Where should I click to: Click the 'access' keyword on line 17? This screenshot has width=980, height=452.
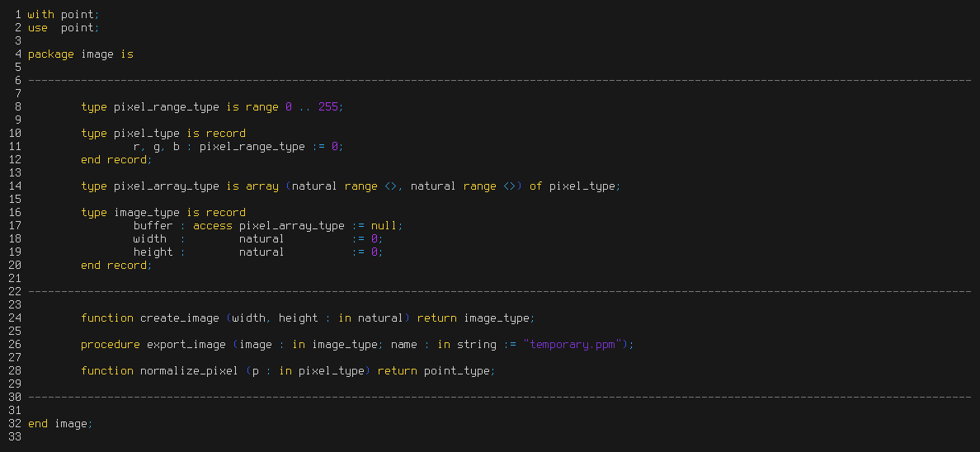click(x=213, y=226)
